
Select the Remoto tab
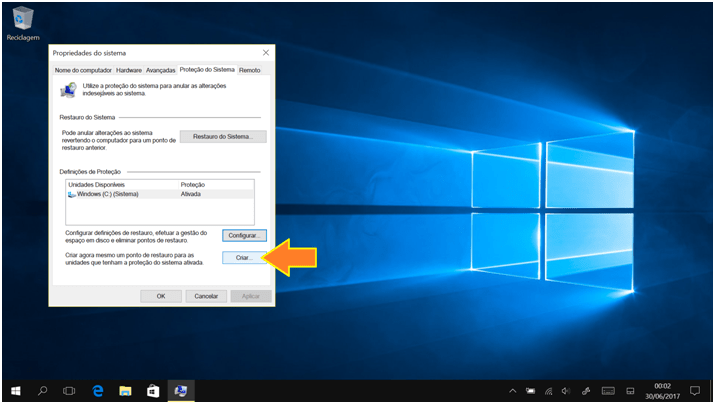click(x=250, y=71)
